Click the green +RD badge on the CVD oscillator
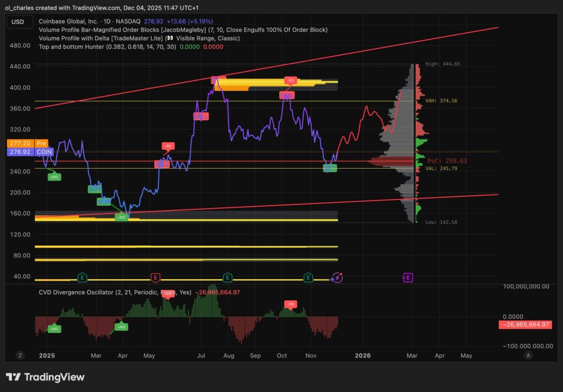The image size is (563, 392). (x=53, y=329)
